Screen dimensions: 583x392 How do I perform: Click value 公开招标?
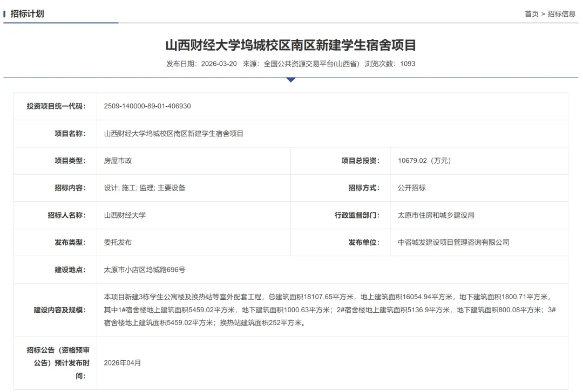pos(411,188)
